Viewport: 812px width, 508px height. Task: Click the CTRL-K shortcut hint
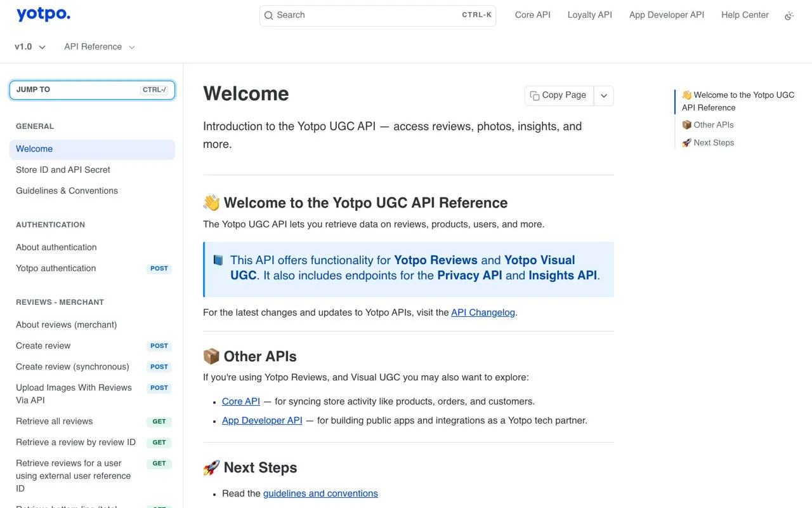pos(476,15)
